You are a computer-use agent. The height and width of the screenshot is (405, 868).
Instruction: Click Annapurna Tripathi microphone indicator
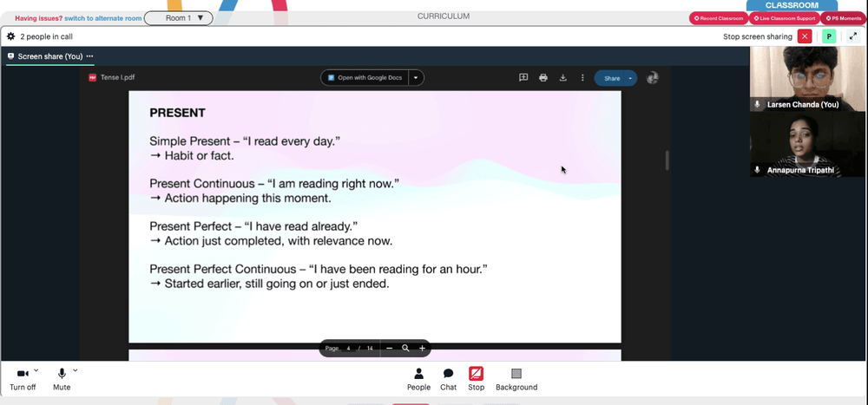(x=757, y=170)
